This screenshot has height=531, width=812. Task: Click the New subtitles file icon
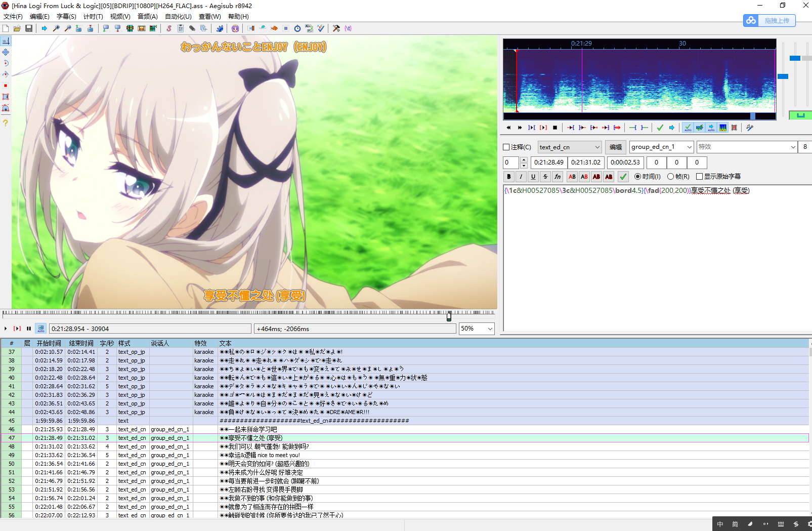[x=6, y=28]
